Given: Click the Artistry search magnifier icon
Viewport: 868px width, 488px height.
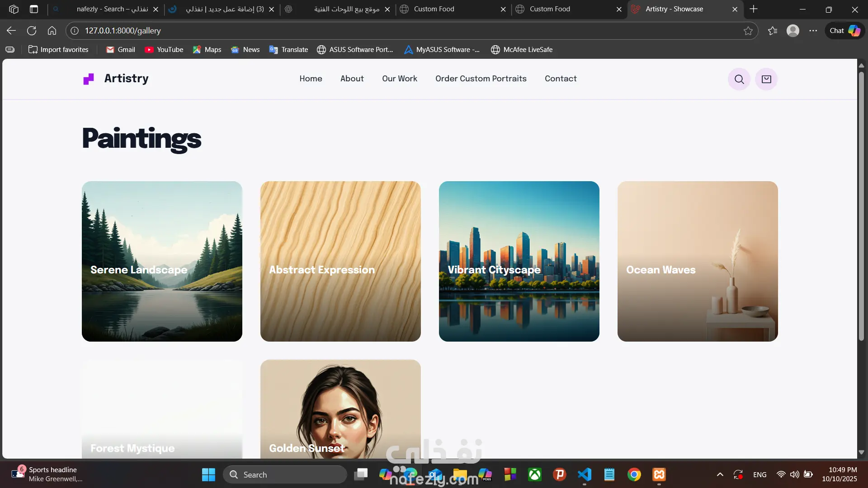Looking at the screenshot, I should (x=739, y=79).
